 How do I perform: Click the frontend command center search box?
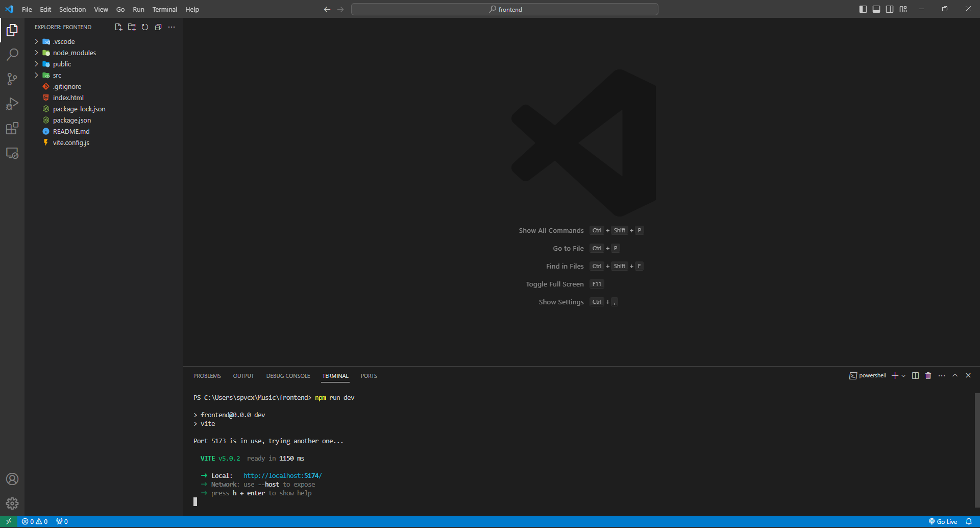(x=504, y=9)
